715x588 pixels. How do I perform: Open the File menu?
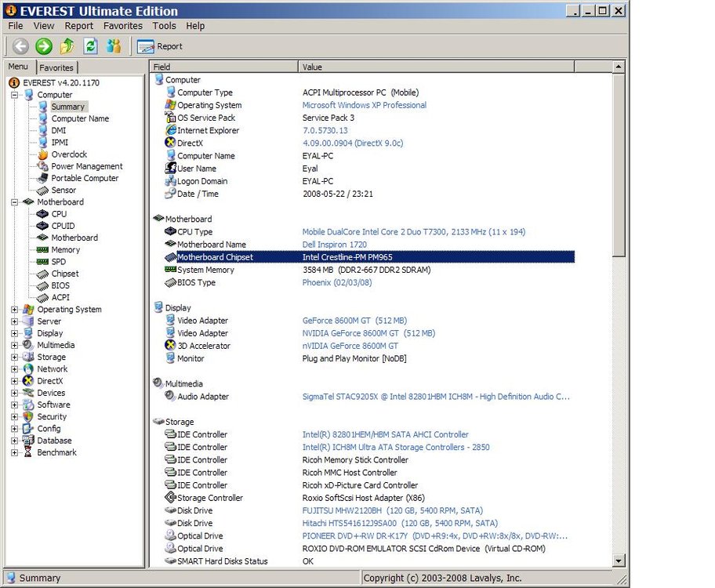(16, 26)
